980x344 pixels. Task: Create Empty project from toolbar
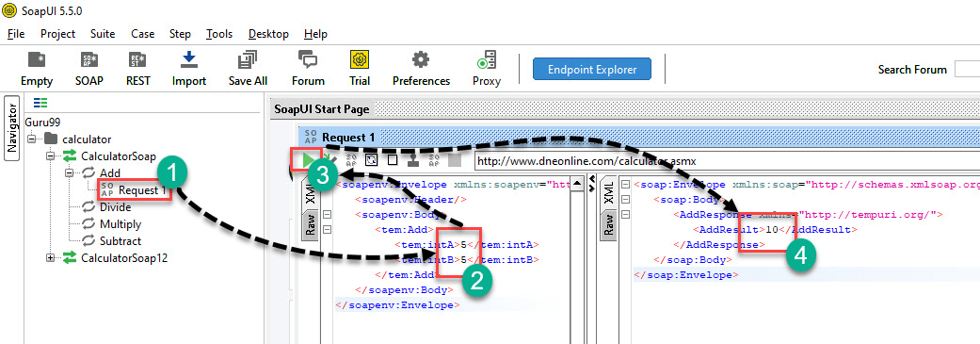37,69
